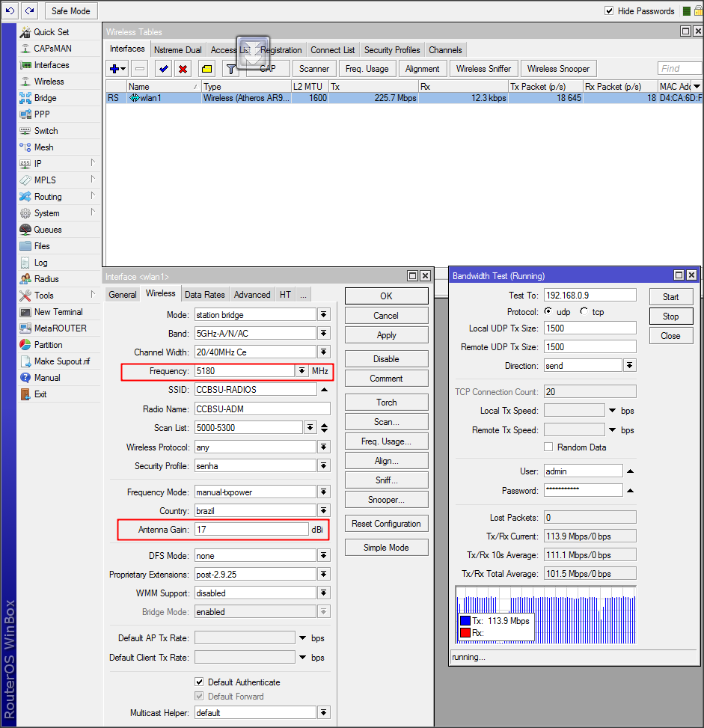Click the redo arrow icon

tap(29, 10)
